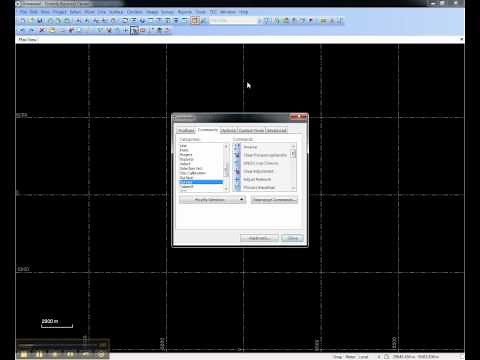Click the outlined selected icon in second toolbar row
The width and height of the screenshot is (480, 360).
pos(134,30)
